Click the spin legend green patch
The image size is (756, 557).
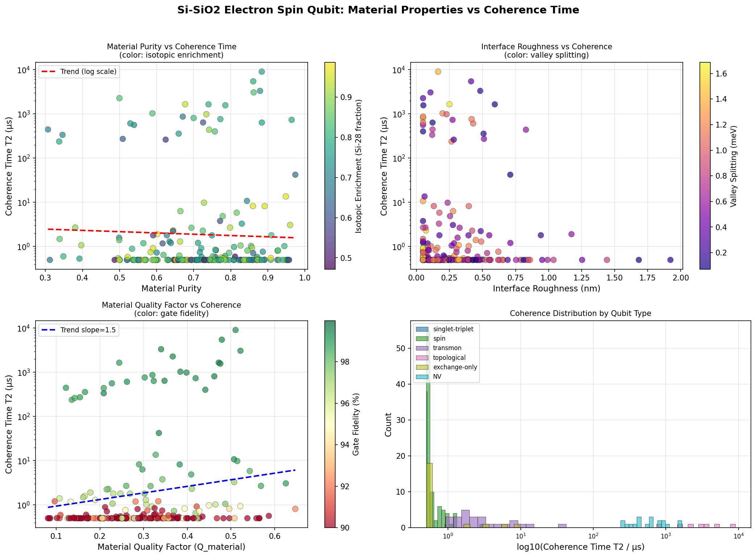click(x=422, y=338)
